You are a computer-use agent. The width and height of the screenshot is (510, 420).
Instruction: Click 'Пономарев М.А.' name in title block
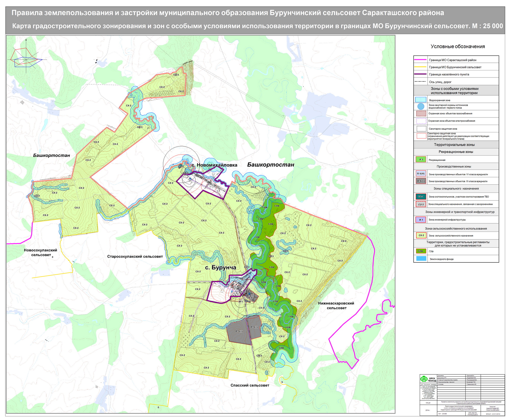click(472, 380)
